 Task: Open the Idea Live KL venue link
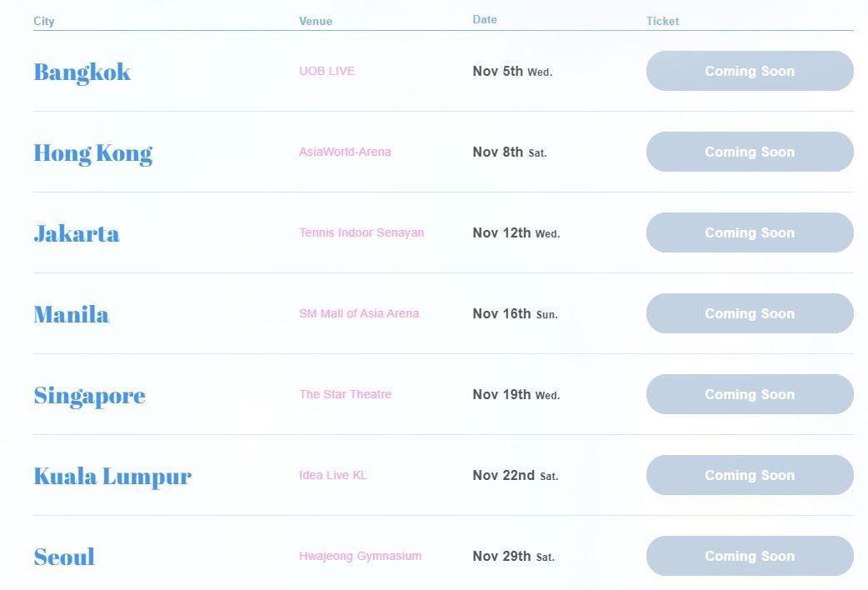332,475
